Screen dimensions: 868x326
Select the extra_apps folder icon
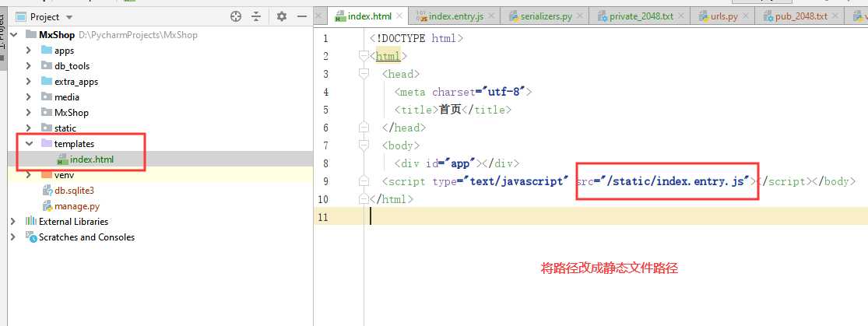tap(47, 82)
